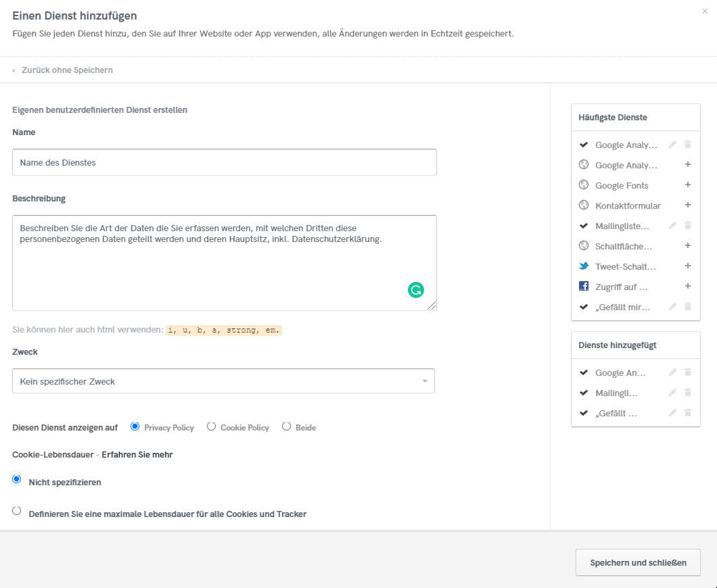Select the Cookie Policy radio option
The width and height of the screenshot is (717, 588).
point(212,426)
